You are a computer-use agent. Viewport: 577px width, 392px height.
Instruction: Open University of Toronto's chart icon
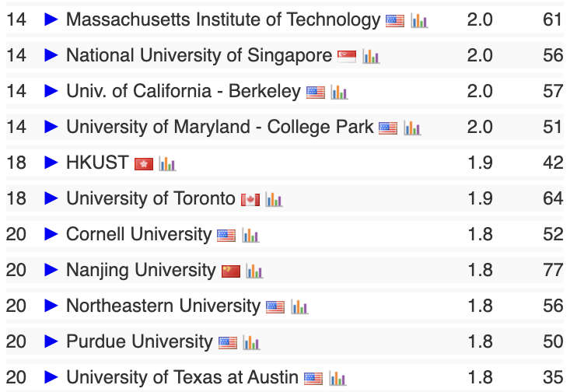[x=274, y=200]
